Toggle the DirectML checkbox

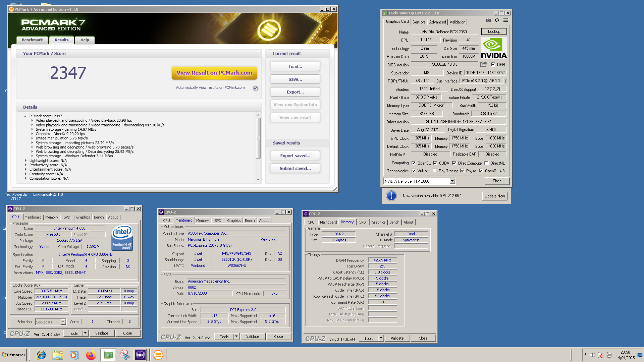(x=486, y=163)
